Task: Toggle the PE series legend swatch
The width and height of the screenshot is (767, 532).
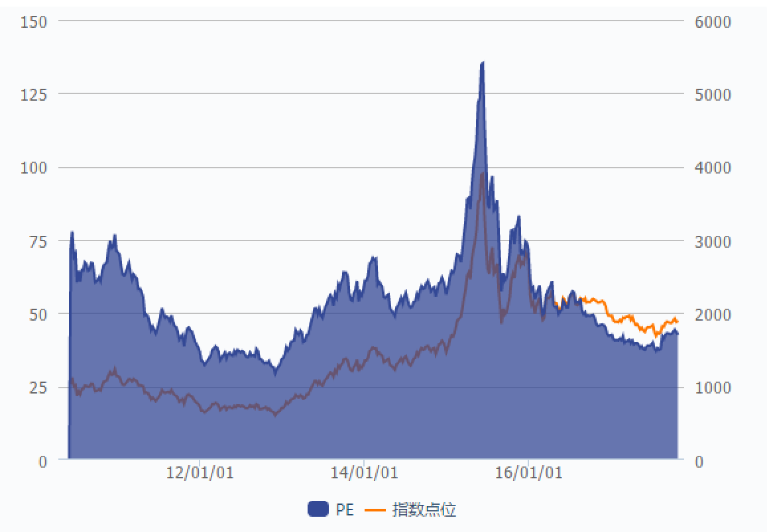Action: [x=318, y=509]
